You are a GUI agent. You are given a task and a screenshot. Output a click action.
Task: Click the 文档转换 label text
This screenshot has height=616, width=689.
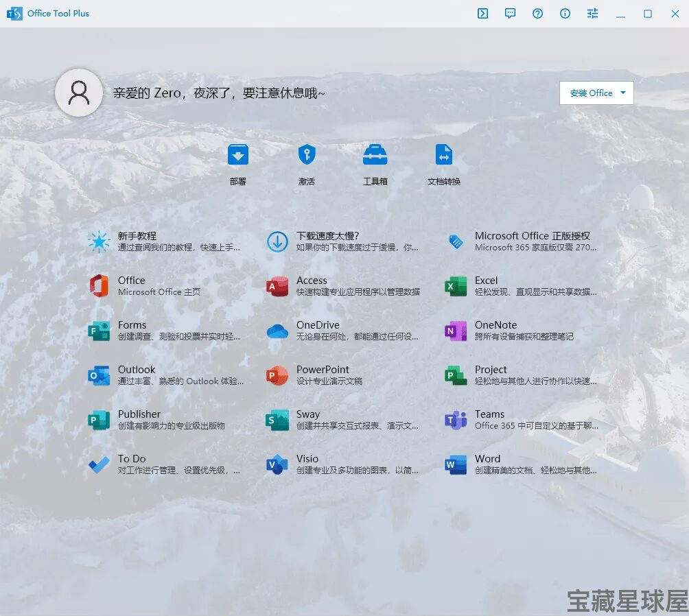[444, 181]
